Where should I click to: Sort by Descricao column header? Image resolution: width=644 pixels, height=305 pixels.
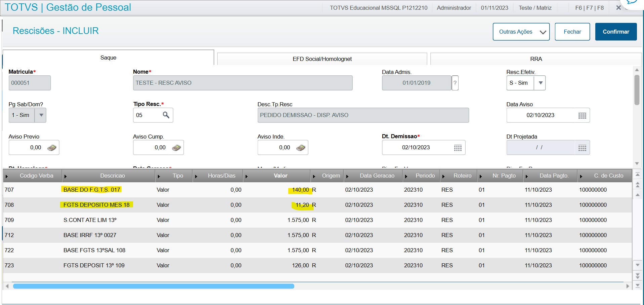pos(109,176)
